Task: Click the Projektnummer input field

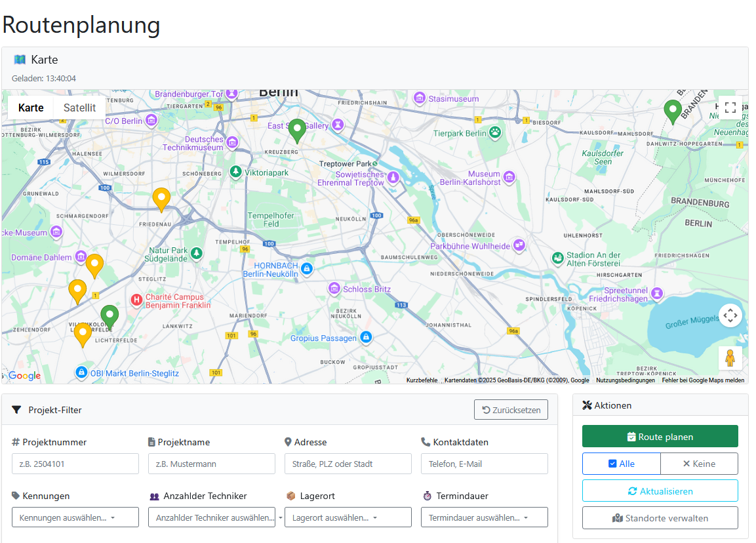Action: tap(75, 464)
